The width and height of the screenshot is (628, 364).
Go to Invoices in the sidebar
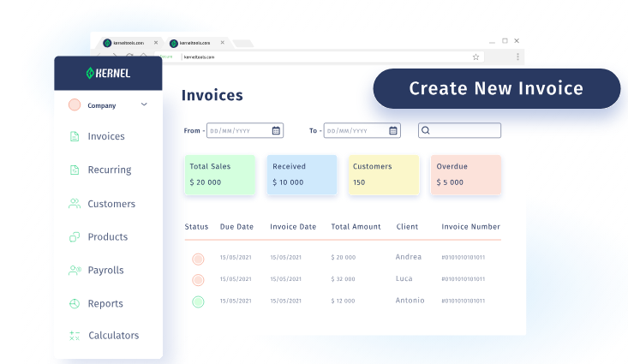point(106,136)
